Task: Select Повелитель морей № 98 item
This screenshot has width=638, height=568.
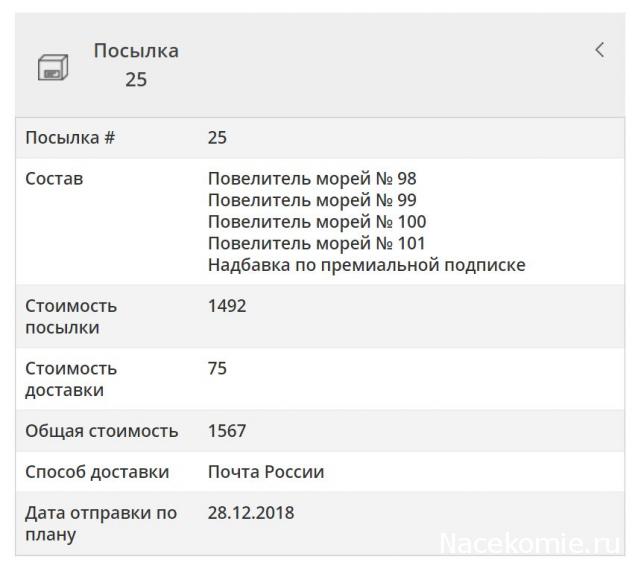Action: coord(312,179)
